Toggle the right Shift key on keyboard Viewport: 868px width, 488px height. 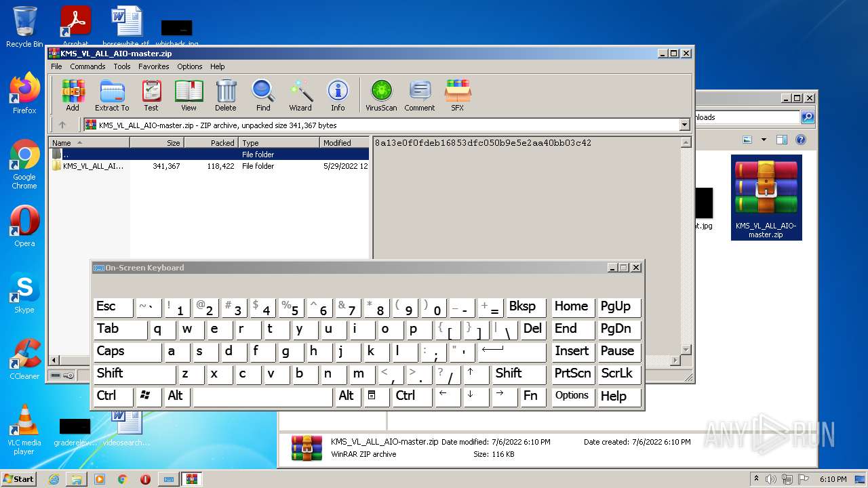click(519, 374)
